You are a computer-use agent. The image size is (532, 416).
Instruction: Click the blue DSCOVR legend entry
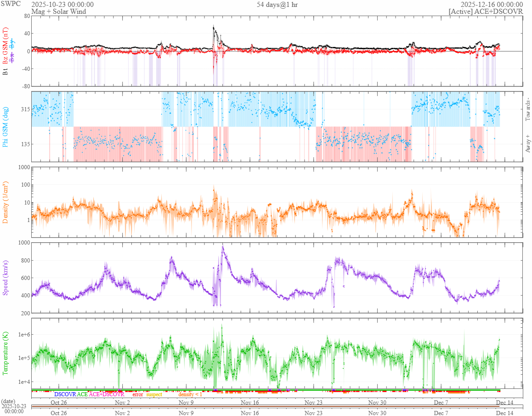[x=65, y=394]
